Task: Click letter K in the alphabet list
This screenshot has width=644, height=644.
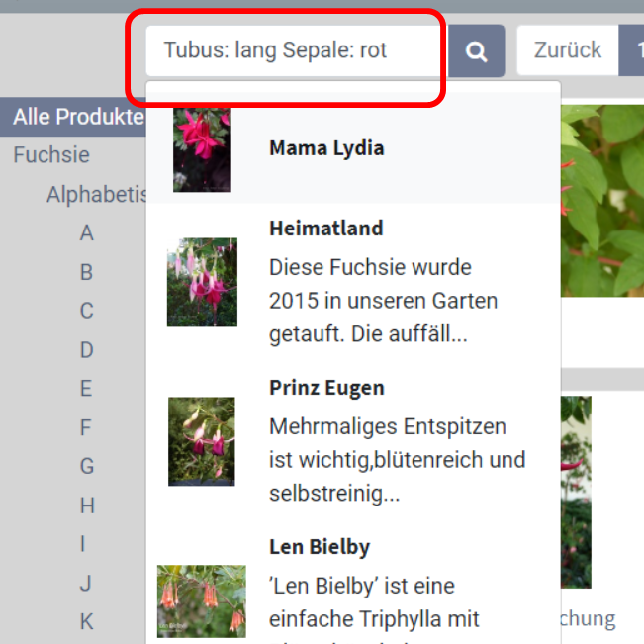Action: (x=87, y=622)
